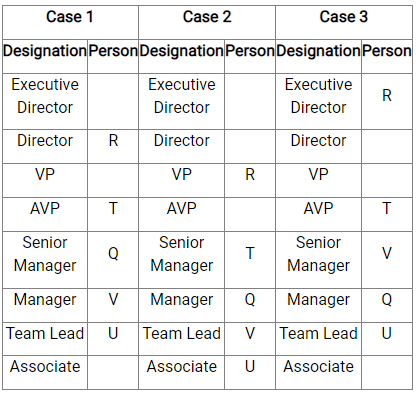
Task: Click the R beside Director in Case 1
Action: click(113, 140)
